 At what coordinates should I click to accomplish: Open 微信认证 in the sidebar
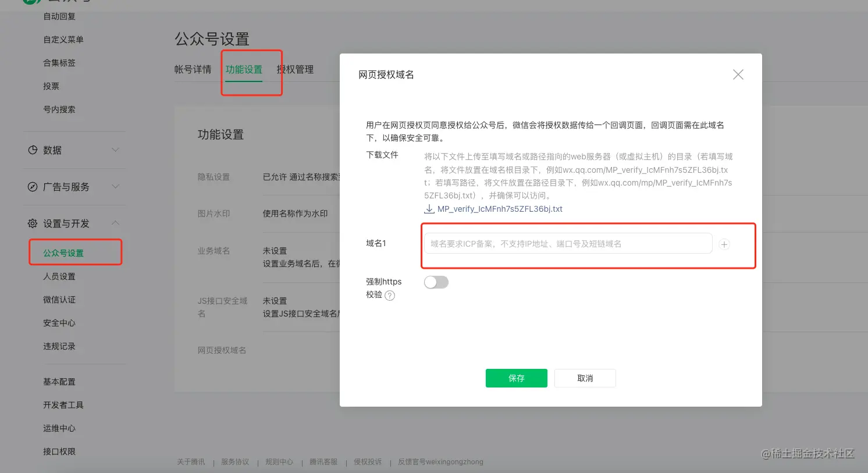tap(59, 300)
